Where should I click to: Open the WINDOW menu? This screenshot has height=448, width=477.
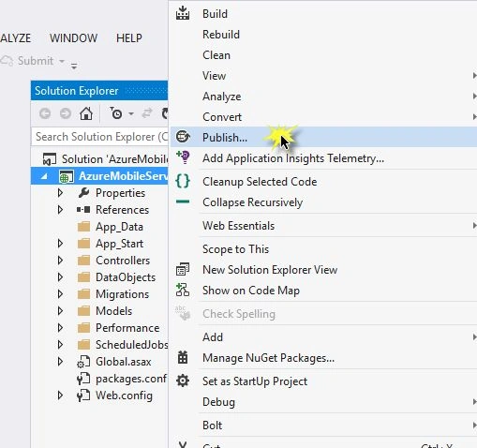[74, 38]
